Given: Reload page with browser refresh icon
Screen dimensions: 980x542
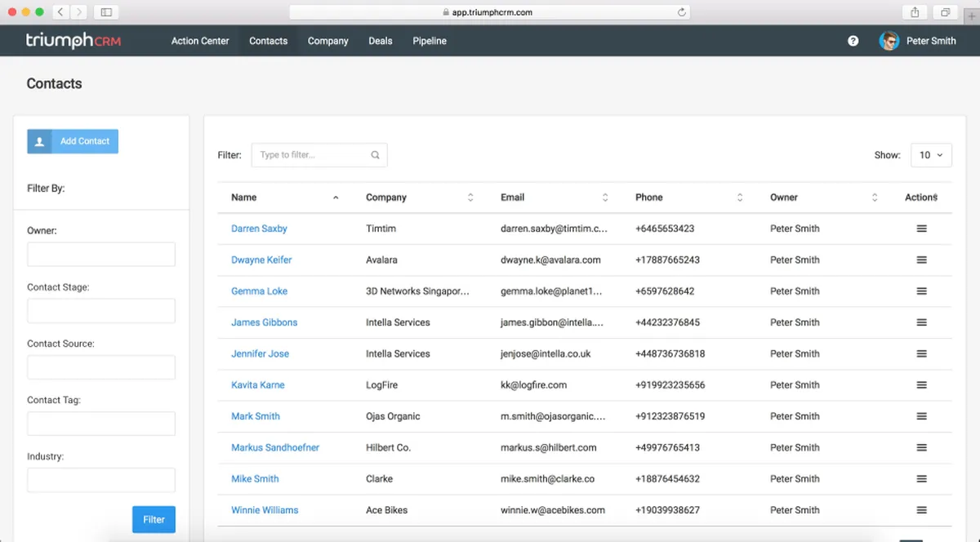Looking at the screenshot, I should coord(681,12).
